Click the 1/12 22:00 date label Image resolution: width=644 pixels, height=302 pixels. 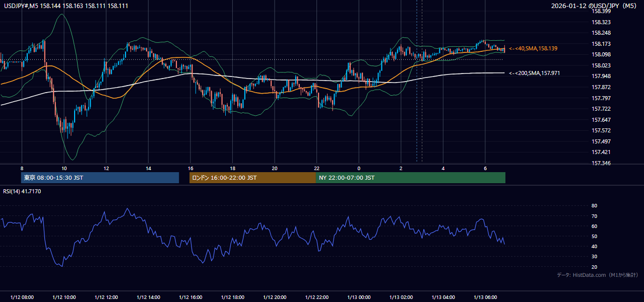pos(316,297)
